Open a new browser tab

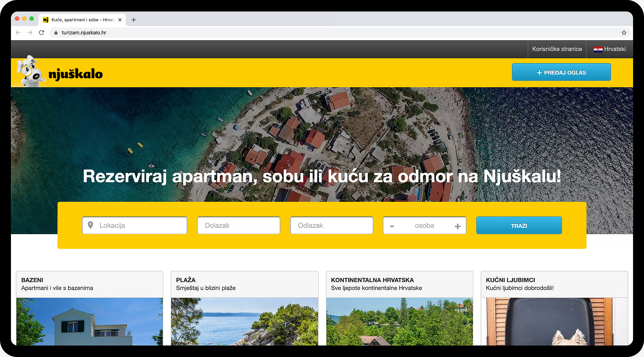[x=134, y=20]
